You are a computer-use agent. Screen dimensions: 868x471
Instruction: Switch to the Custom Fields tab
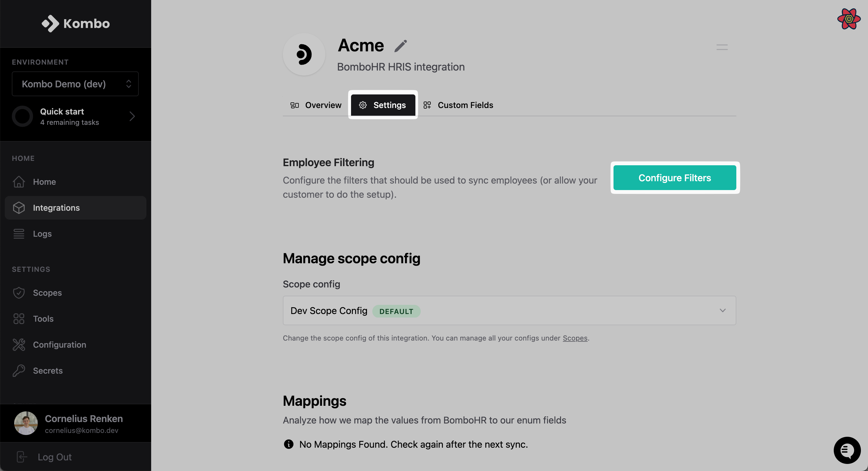(x=458, y=105)
